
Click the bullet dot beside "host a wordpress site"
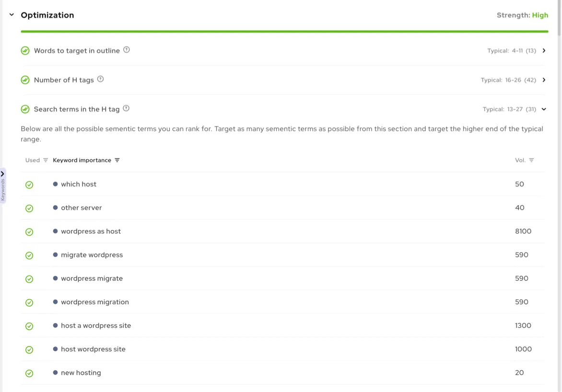pos(56,325)
